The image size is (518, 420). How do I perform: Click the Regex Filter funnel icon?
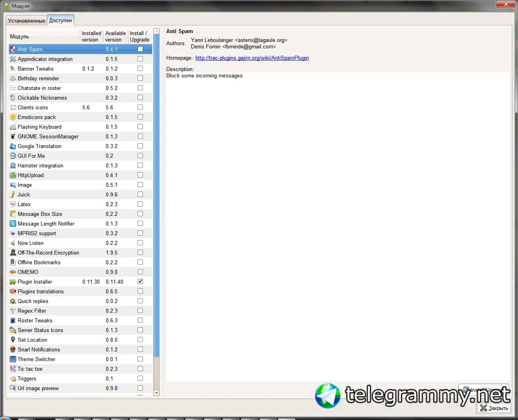coord(13,311)
